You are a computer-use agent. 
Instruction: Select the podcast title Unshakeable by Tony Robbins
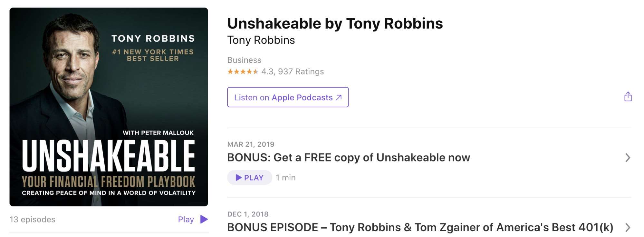point(335,23)
